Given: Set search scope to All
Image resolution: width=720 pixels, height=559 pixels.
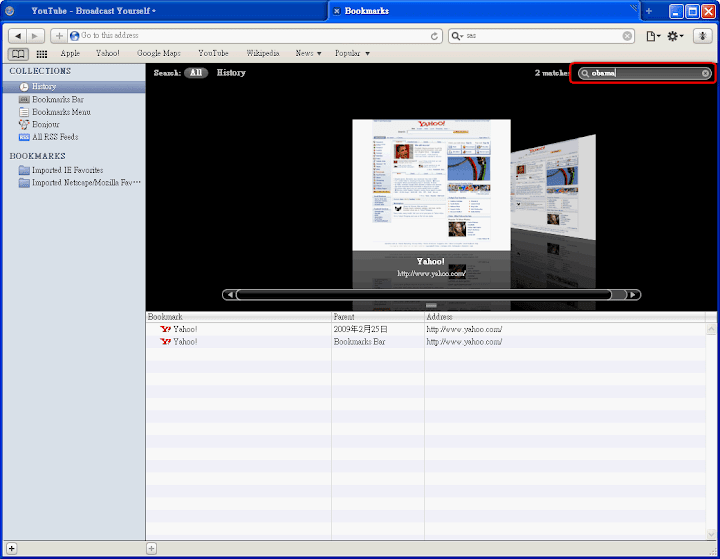Looking at the screenshot, I should (x=196, y=73).
